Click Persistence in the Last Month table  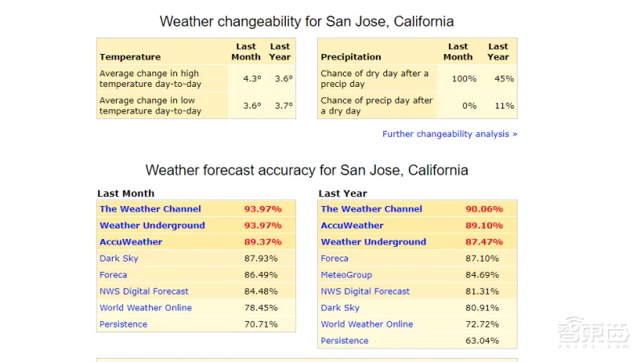[x=123, y=324]
